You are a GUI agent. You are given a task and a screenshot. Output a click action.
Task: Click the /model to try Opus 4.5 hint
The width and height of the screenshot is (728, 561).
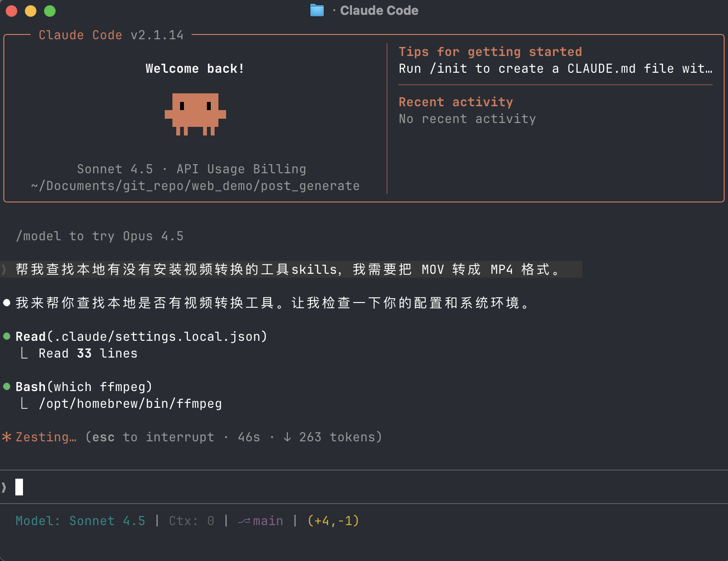point(100,236)
